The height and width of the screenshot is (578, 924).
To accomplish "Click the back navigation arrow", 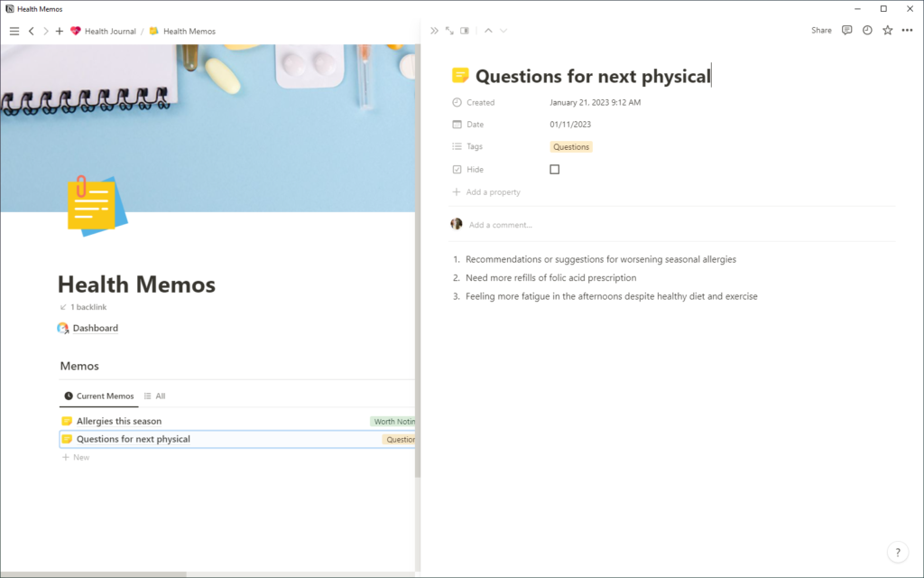I will click(x=32, y=31).
